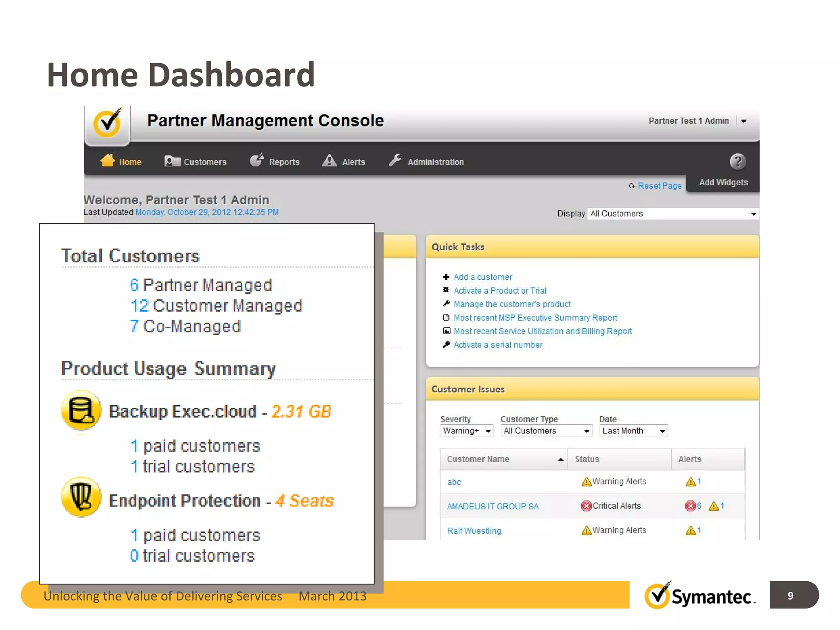
Task: Click the Reset Page link
Action: (660, 186)
